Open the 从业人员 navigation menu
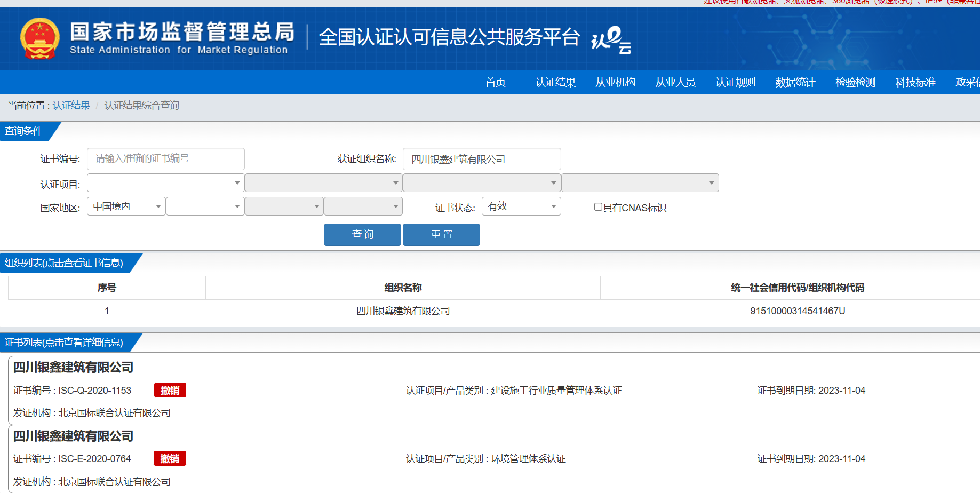Screen dimensions: 980x493 675,82
